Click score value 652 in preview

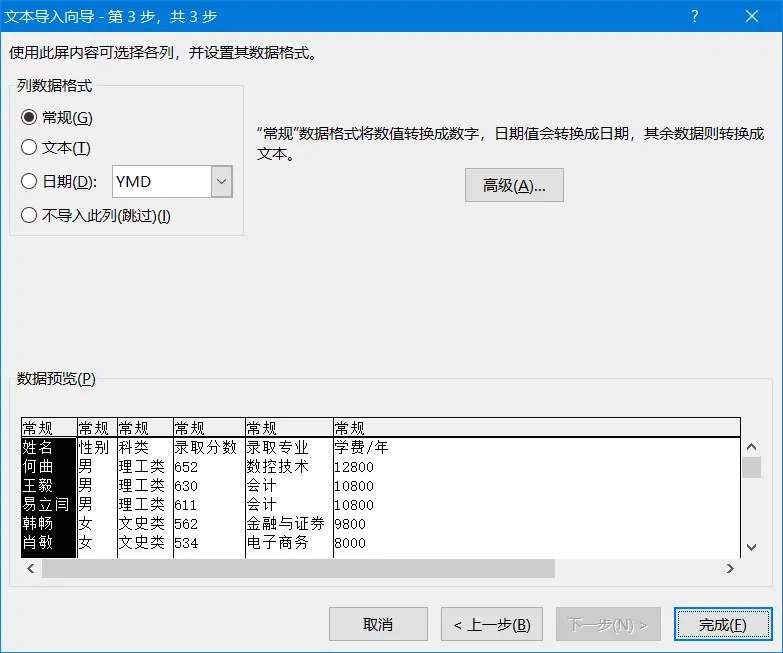(x=186, y=467)
